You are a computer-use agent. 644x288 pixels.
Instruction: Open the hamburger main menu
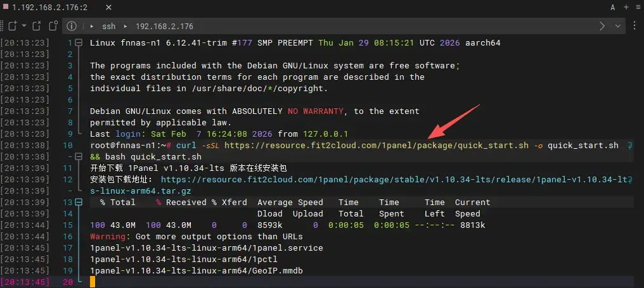coord(637,8)
